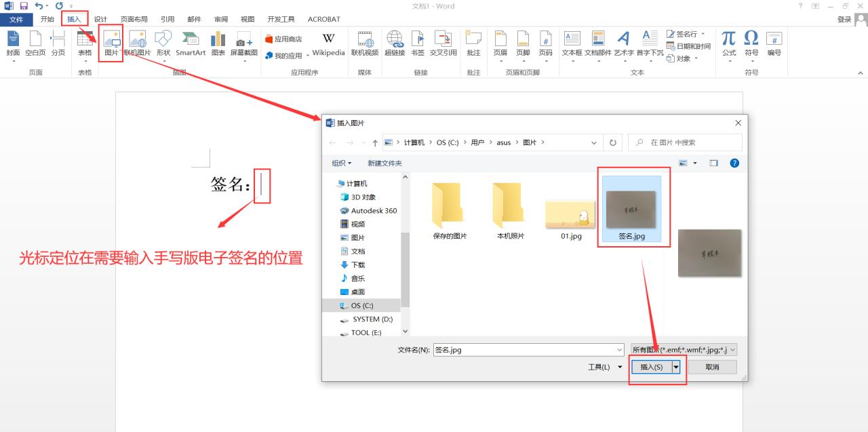Select the 01.jpg image file
This screenshot has height=432, width=868.
(x=572, y=220)
